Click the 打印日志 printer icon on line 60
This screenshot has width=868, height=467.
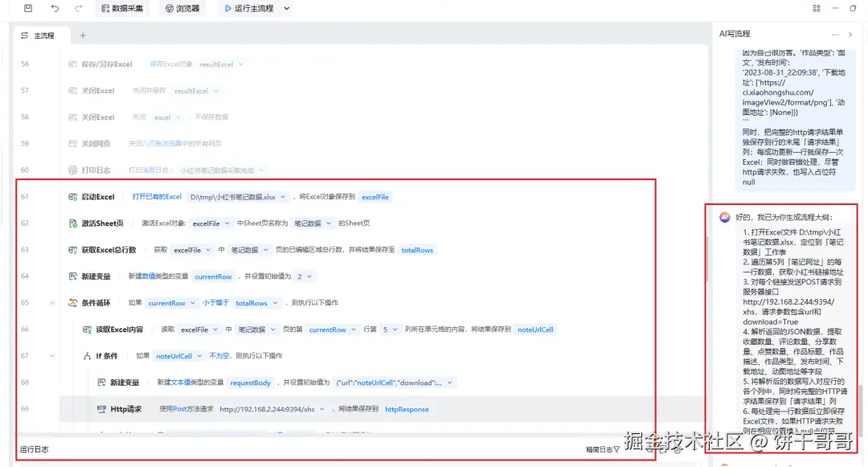click(72, 170)
